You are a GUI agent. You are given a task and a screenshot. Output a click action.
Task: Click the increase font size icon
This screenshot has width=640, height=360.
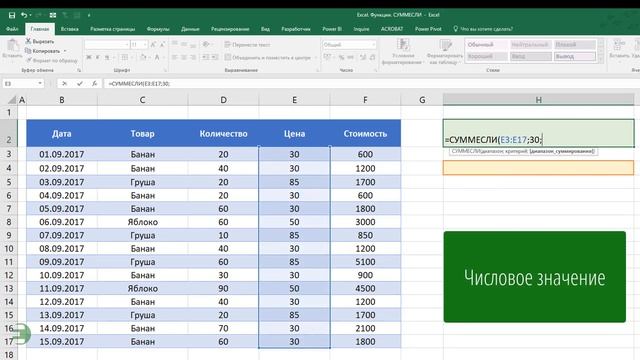point(153,44)
